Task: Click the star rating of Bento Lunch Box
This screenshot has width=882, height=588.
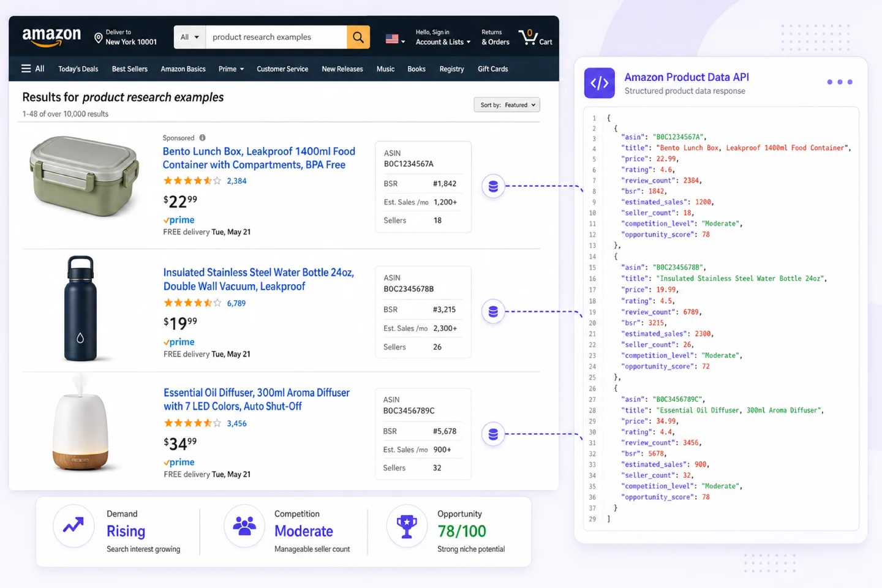Action: tap(192, 181)
